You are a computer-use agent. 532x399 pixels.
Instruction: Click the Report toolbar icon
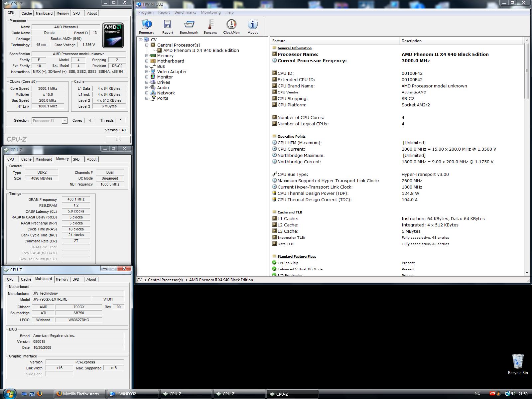coord(168,27)
